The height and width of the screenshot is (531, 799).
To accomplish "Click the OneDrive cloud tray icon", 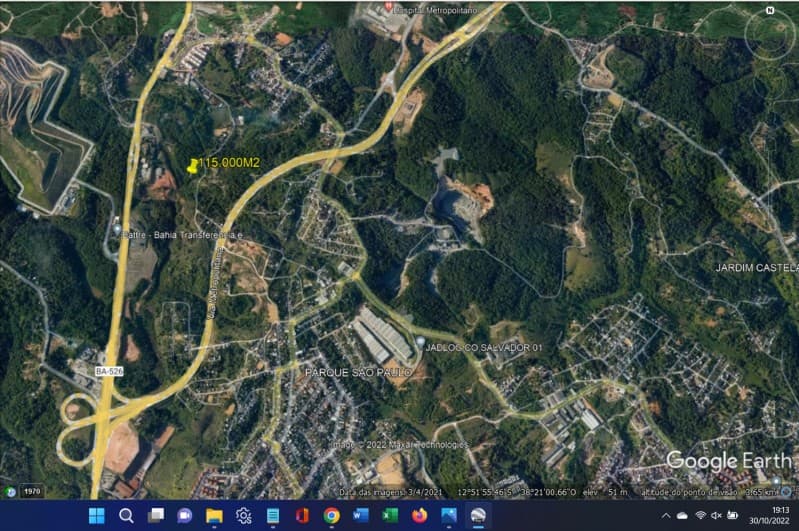I will point(682,516).
